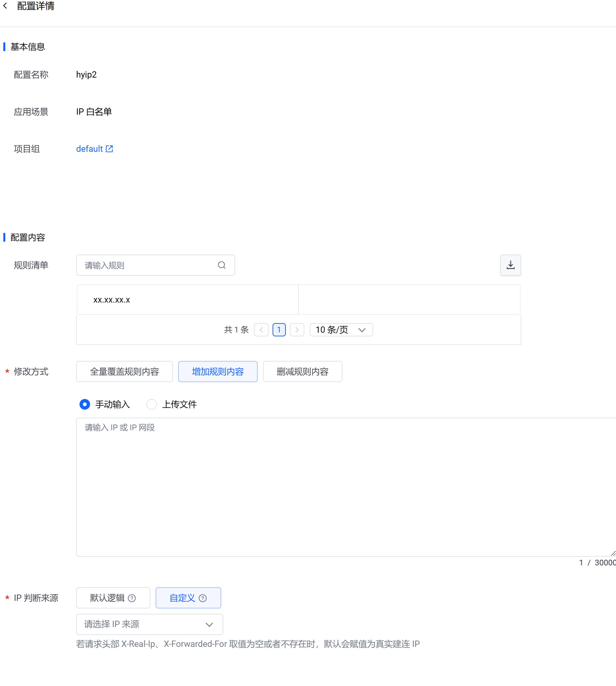Click the download rules list icon

click(x=510, y=265)
